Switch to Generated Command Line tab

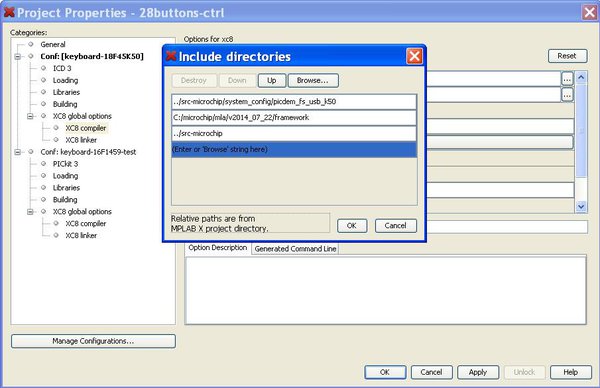coord(295,249)
